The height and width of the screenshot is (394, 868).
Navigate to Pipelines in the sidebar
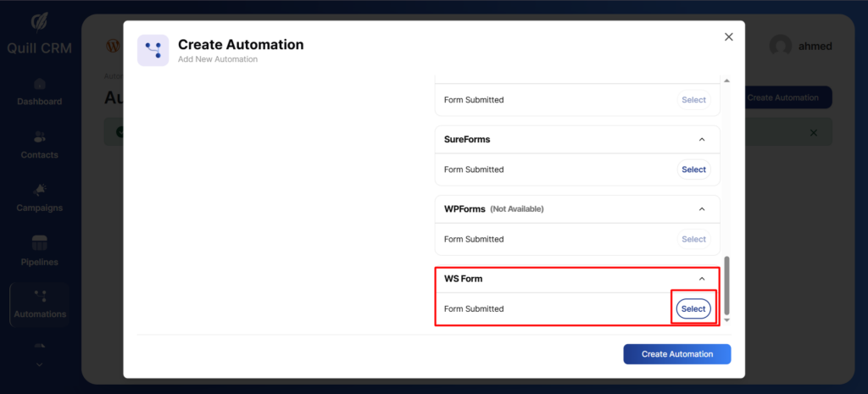(39, 252)
